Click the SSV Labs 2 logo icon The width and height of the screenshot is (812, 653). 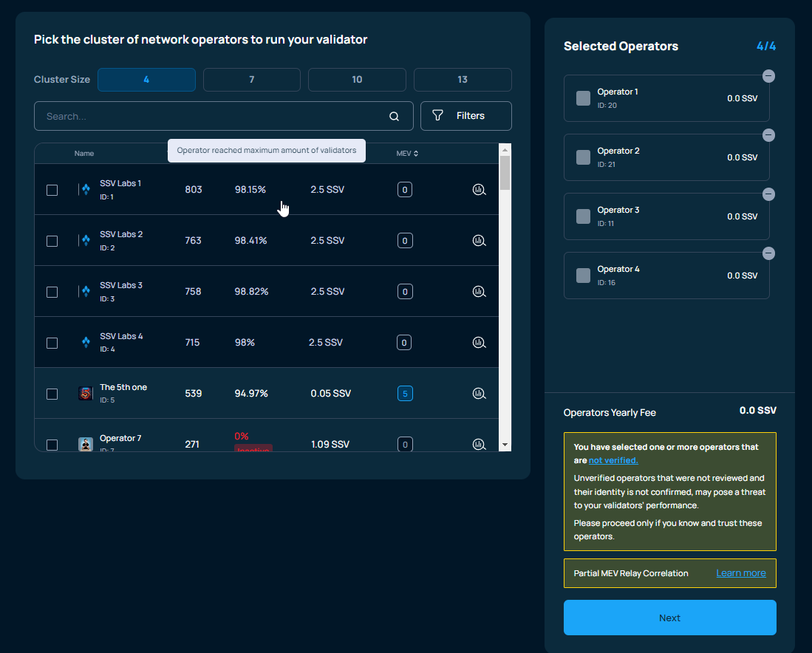coord(86,240)
